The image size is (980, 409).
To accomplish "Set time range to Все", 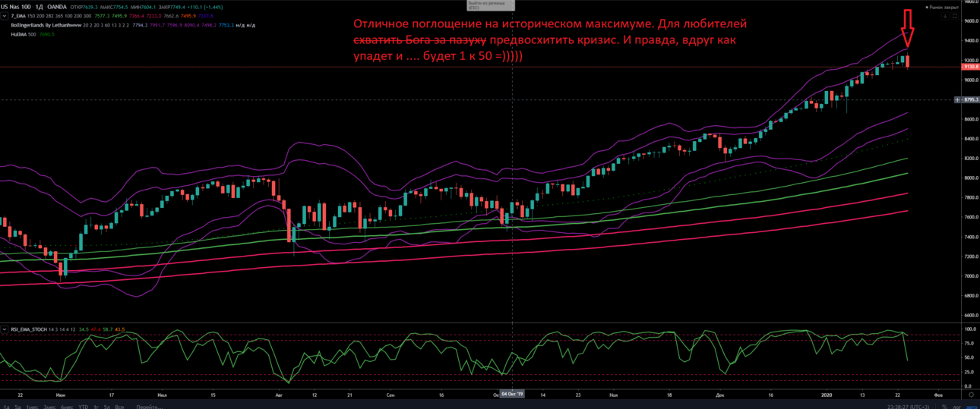I will point(119,405).
